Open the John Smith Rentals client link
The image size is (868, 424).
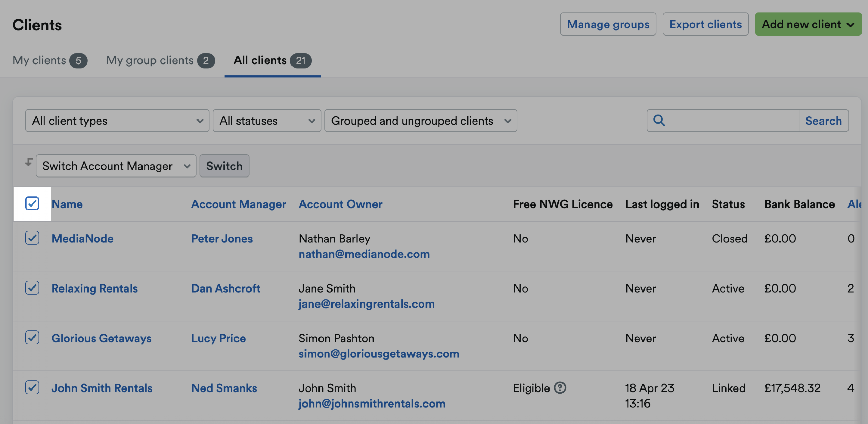tap(102, 388)
